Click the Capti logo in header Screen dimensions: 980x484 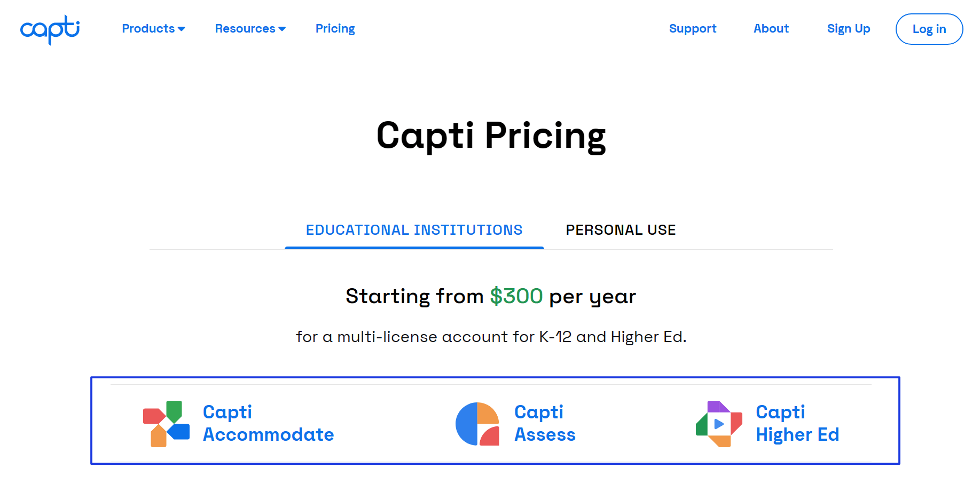point(50,29)
